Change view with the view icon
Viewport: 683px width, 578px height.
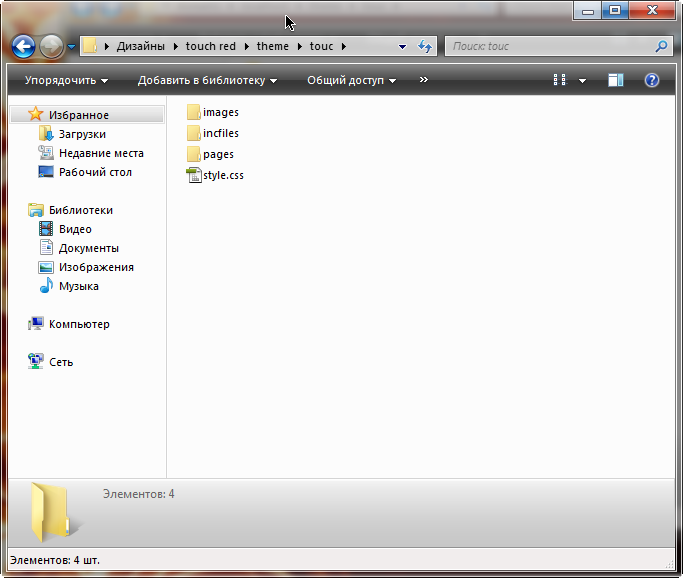coord(560,80)
